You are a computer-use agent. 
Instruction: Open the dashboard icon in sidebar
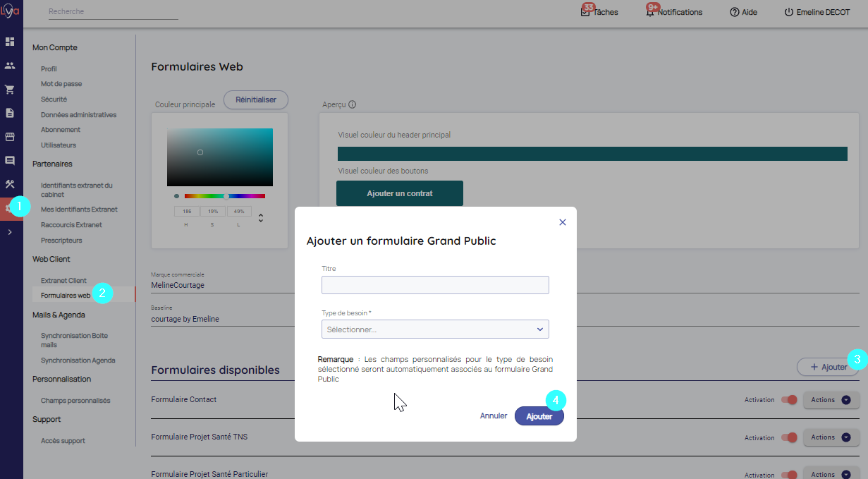[x=10, y=42]
